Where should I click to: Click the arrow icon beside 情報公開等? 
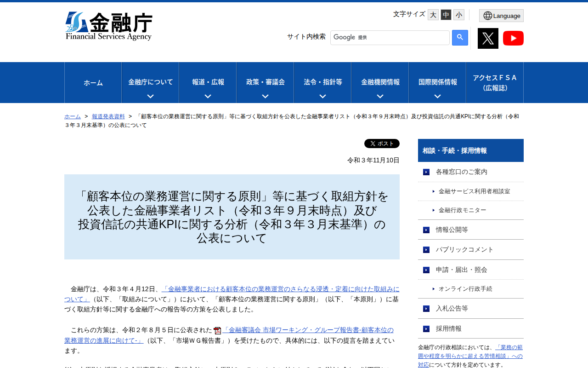click(426, 230)
